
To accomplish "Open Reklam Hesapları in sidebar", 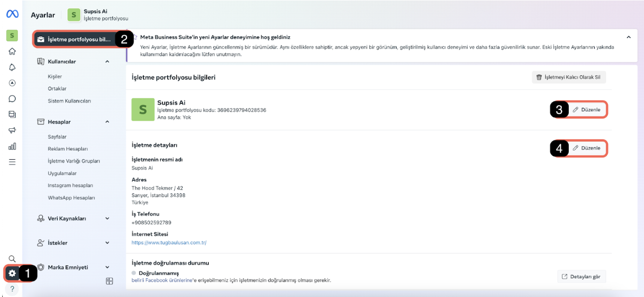I will pyautogui.click(x=68, y=148).
